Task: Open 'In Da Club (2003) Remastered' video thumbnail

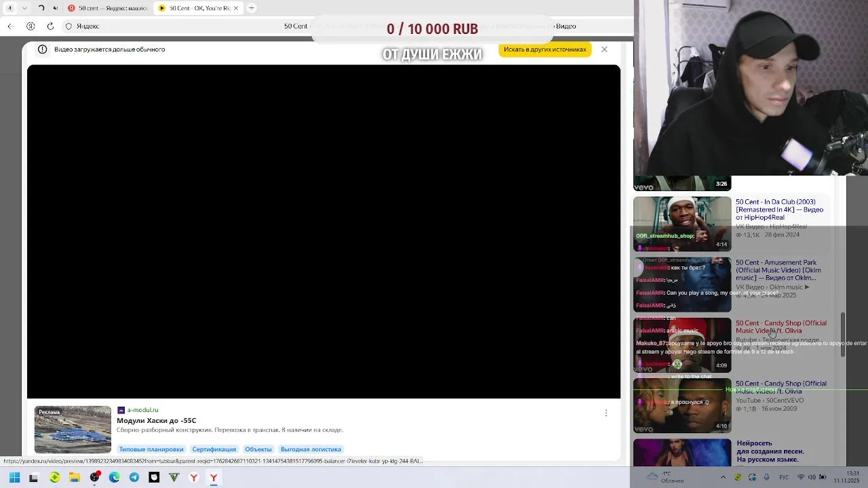Action: tap(682, 224)
